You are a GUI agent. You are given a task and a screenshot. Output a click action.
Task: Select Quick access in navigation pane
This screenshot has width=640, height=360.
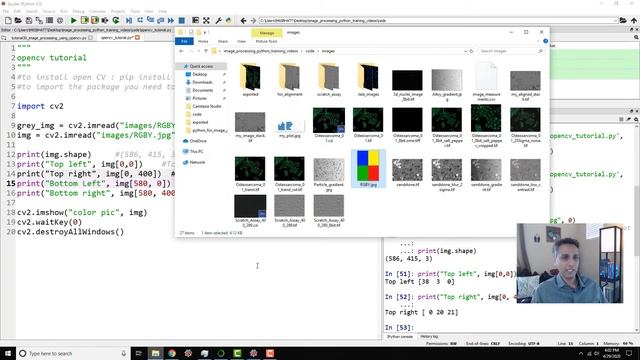(x=201, y=66)
